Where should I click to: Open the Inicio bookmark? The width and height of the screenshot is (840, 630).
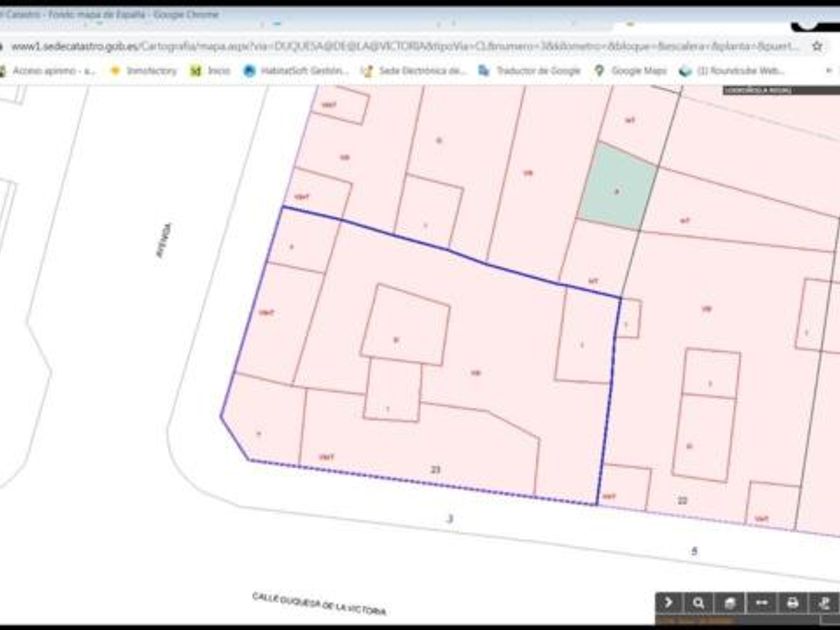[x=211, y=71]
